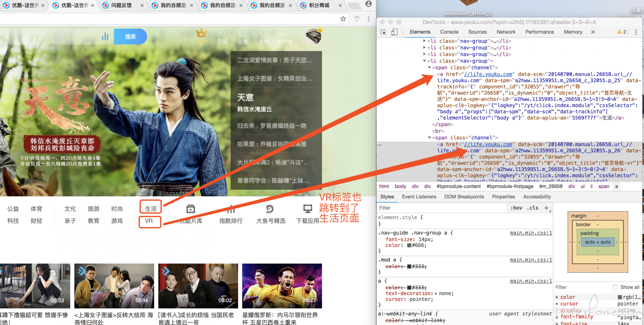The image size is (644, 325).
Task: Open the Accessibility pane tab
Action: point(537,197)
